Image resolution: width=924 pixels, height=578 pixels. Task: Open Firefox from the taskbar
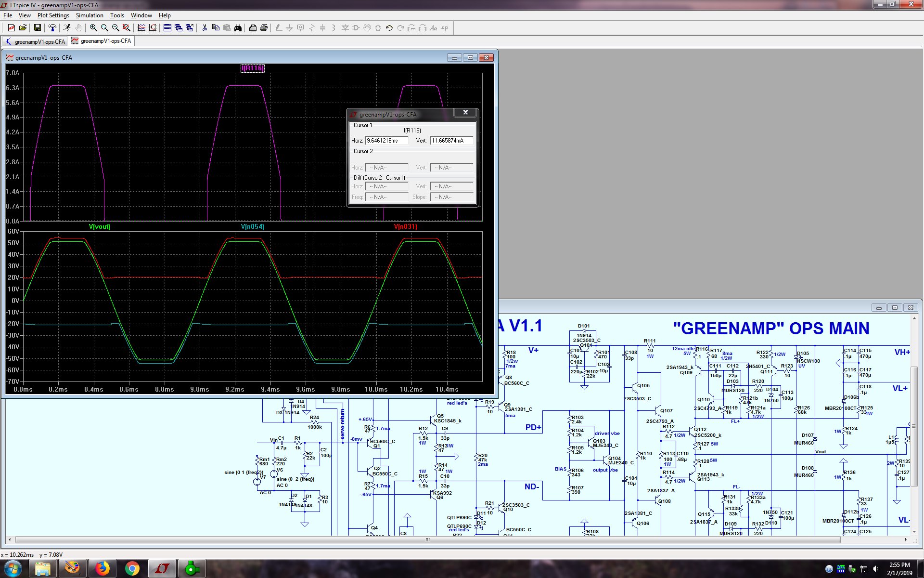coord(102,569)
